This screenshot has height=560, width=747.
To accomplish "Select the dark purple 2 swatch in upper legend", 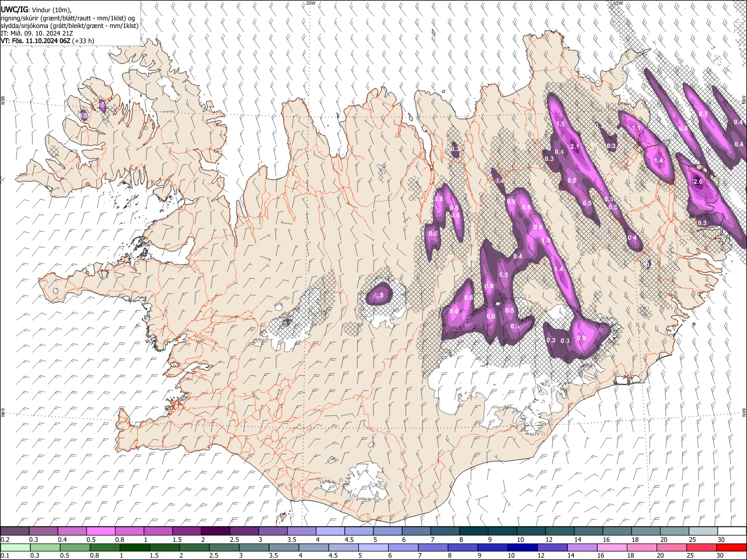I will pyautogui.click(x=215, y=531).
